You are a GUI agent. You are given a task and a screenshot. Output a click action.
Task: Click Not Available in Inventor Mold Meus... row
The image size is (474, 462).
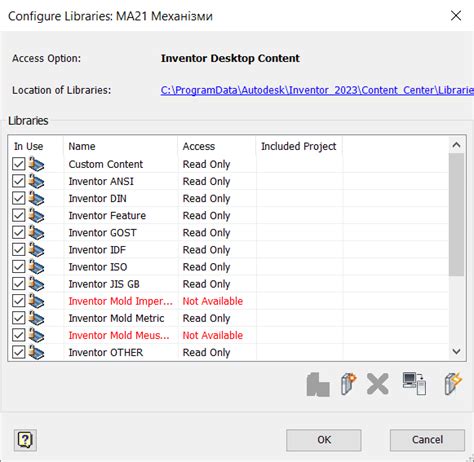[213, 335]
